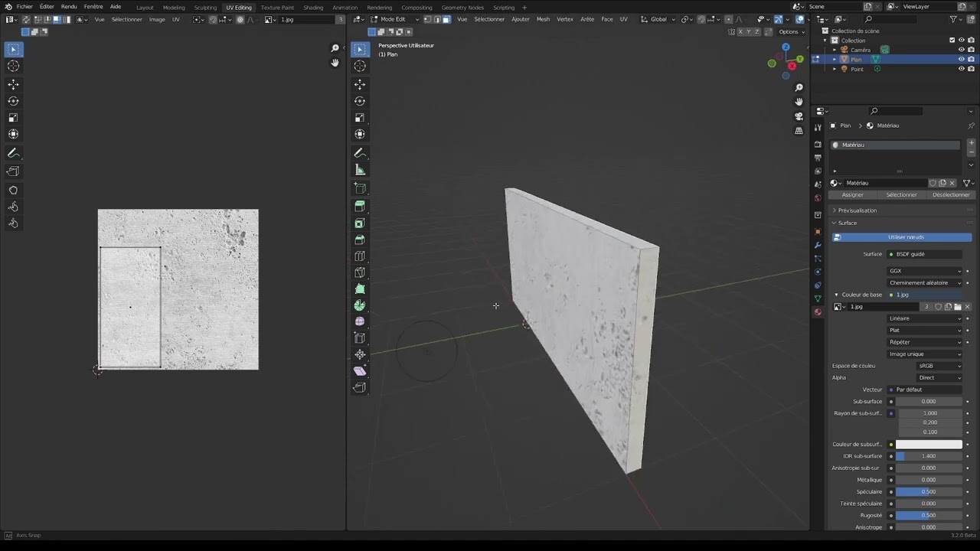Hide the Plan object in the outliner

[x=962, y=59]
